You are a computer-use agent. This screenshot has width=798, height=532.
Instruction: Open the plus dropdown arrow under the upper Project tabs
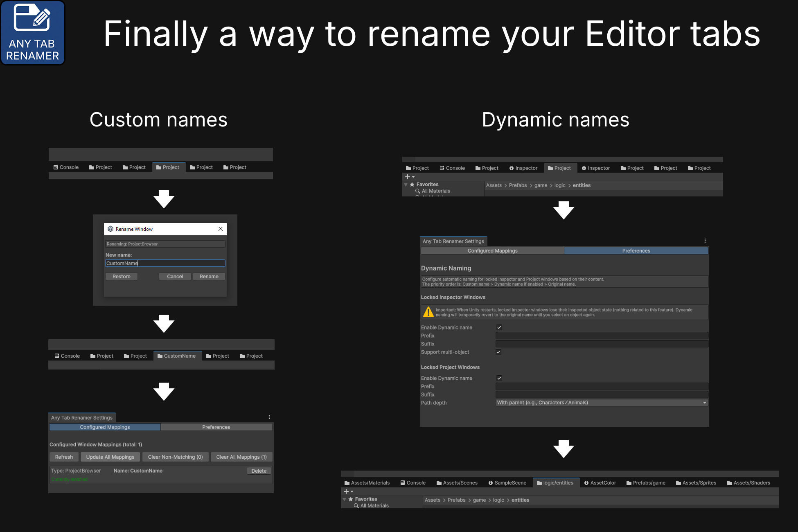(413, 177)
